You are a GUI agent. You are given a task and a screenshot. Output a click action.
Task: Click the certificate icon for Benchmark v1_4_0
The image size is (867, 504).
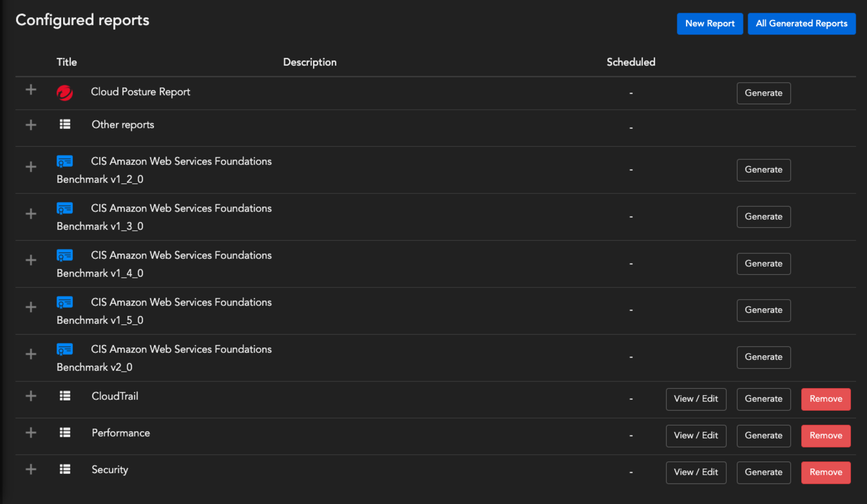click(65, 255)
